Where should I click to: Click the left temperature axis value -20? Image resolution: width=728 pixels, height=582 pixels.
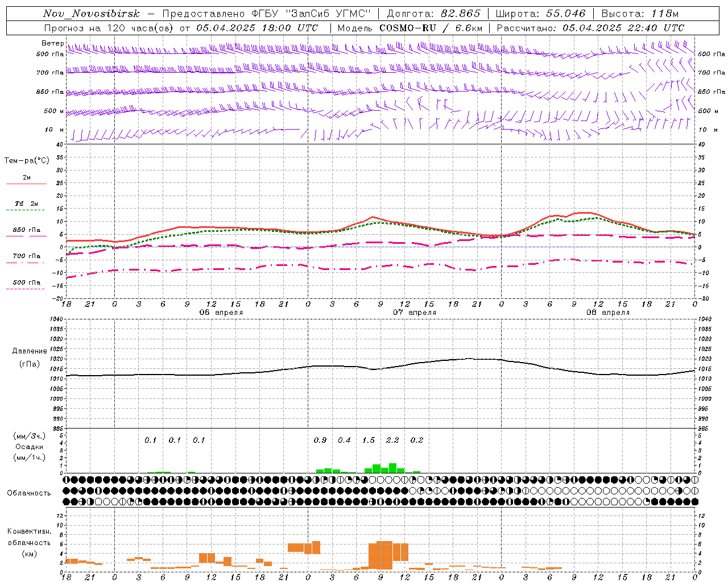[57, 298]
